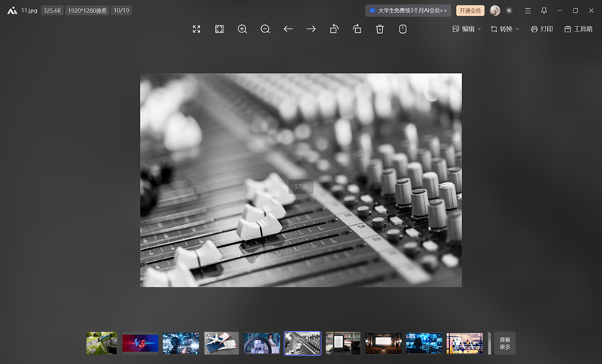This screenshot has height=364, width=602.
Task: Click the mouse-shaped icon in toolbar
Action: click(x=403, y=29)
